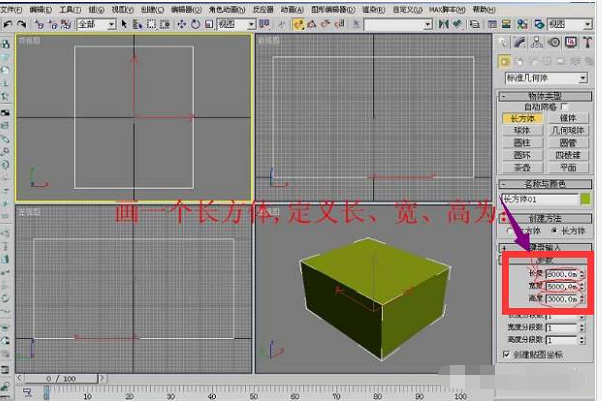The height and width of the screenshot is (401, 602).
Task: Select the arrow pointer Select Object tool
Action: [124, 24]
